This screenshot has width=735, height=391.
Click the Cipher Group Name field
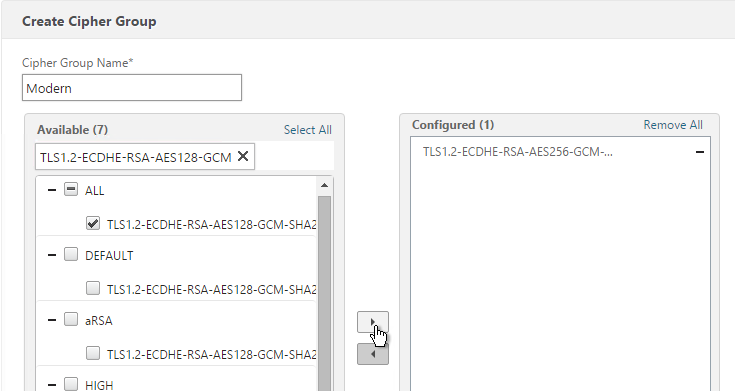coord(132,88)
